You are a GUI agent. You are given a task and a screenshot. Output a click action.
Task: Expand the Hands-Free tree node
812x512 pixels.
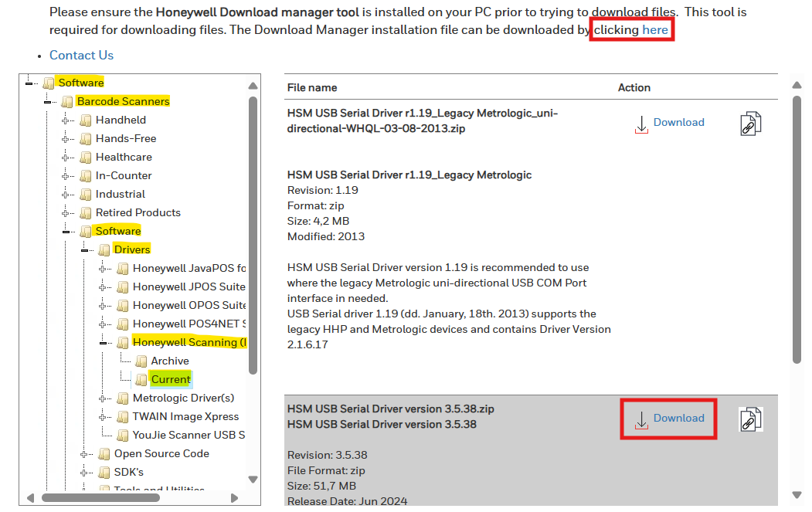tap(67, 139)
